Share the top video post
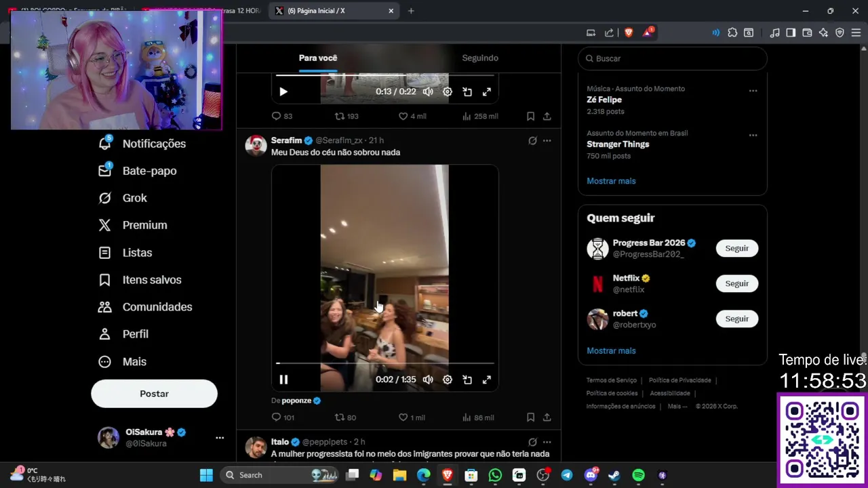This screenshot has height=488, width=868. click(x=547, y=117)
